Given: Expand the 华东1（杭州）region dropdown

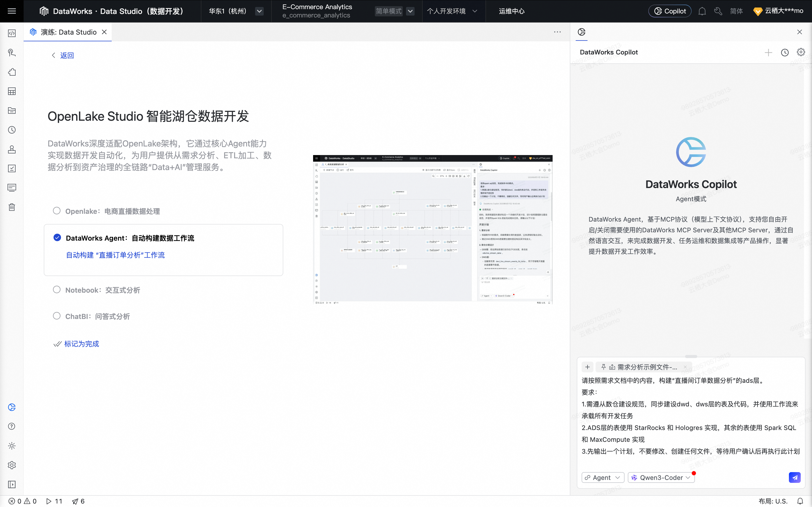Looking at the screenshot, I should coord(259,11).
